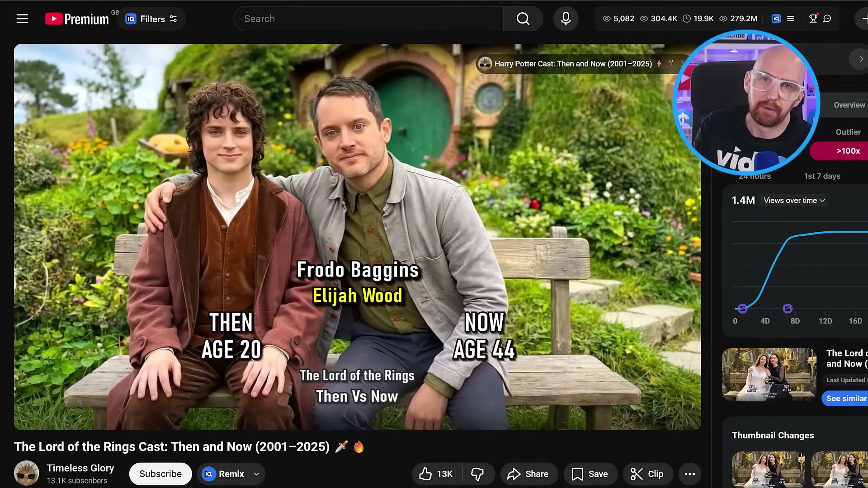The height and width of the screenshot is (488, 868).
Task: Click the video title text
Action: tap(189, 446)
